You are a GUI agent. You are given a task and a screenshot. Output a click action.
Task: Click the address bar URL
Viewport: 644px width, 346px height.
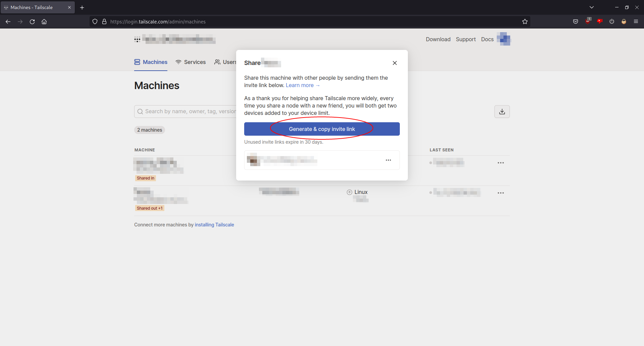click(x=158, y=22)
